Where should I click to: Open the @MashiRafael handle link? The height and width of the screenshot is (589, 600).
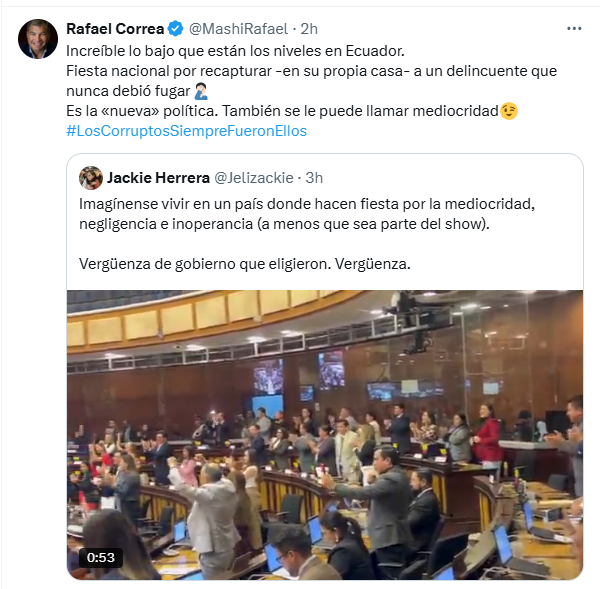238,29
